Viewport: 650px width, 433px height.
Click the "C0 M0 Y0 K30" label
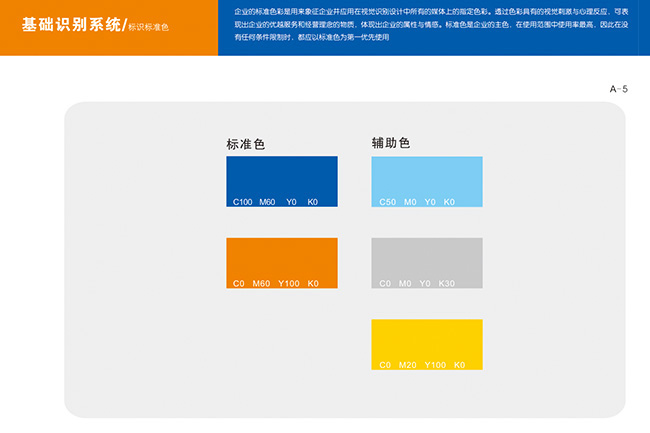pyautogui.click(x=417, y=284)
